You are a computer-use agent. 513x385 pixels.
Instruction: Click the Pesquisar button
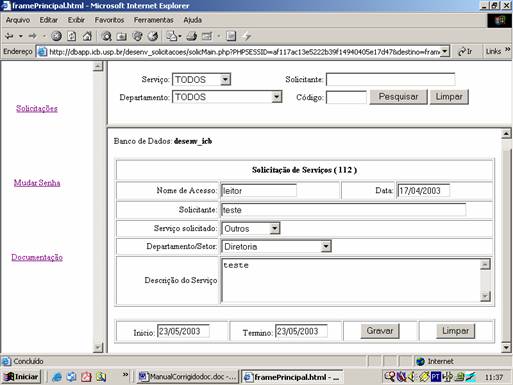[398, 97]
